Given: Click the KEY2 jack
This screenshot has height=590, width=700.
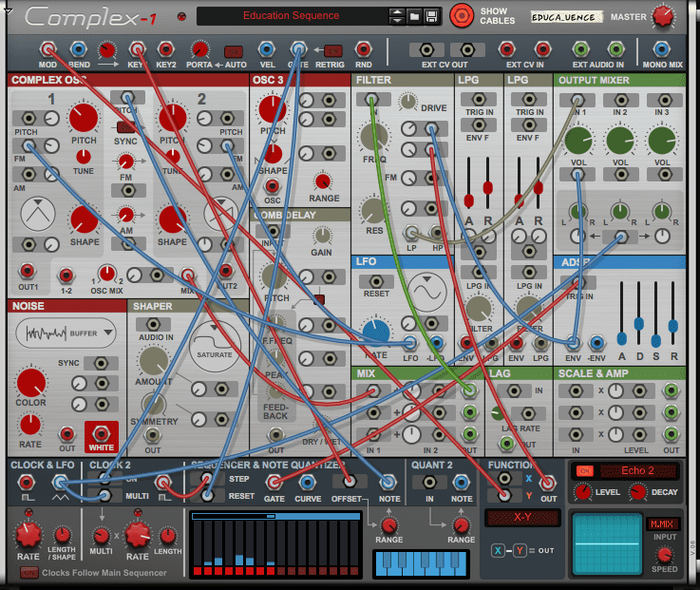Looking at the screenshot, I should [165, 49].
